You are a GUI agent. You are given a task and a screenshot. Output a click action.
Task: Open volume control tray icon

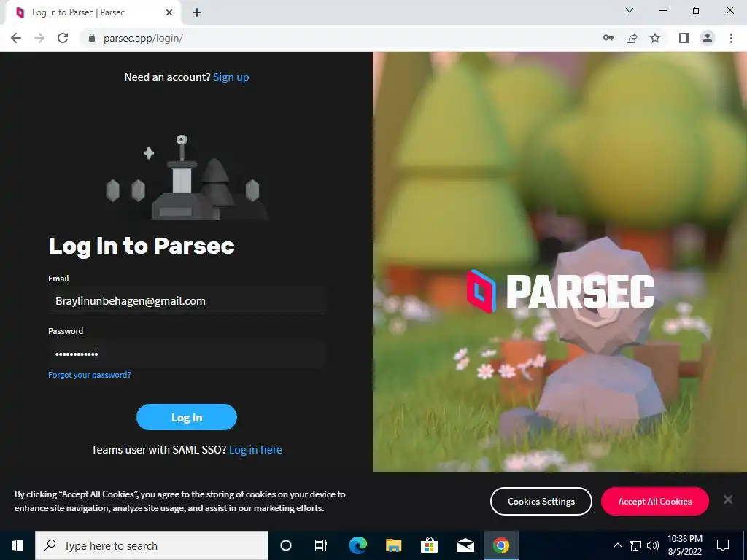click(x=653, y=545)
